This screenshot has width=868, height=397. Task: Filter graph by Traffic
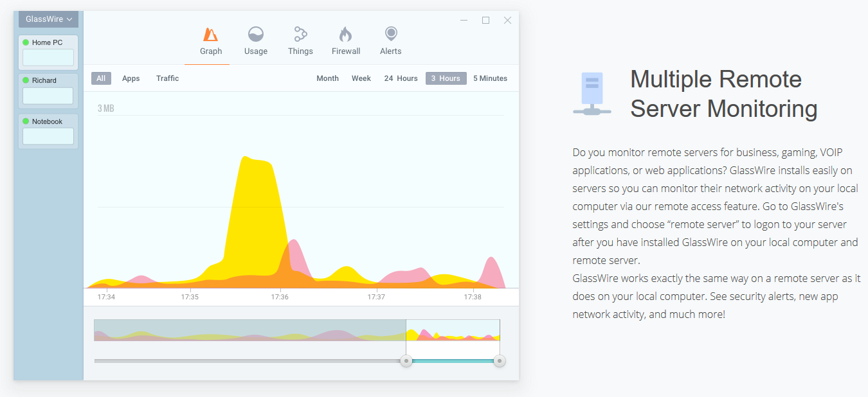[167, 78]
